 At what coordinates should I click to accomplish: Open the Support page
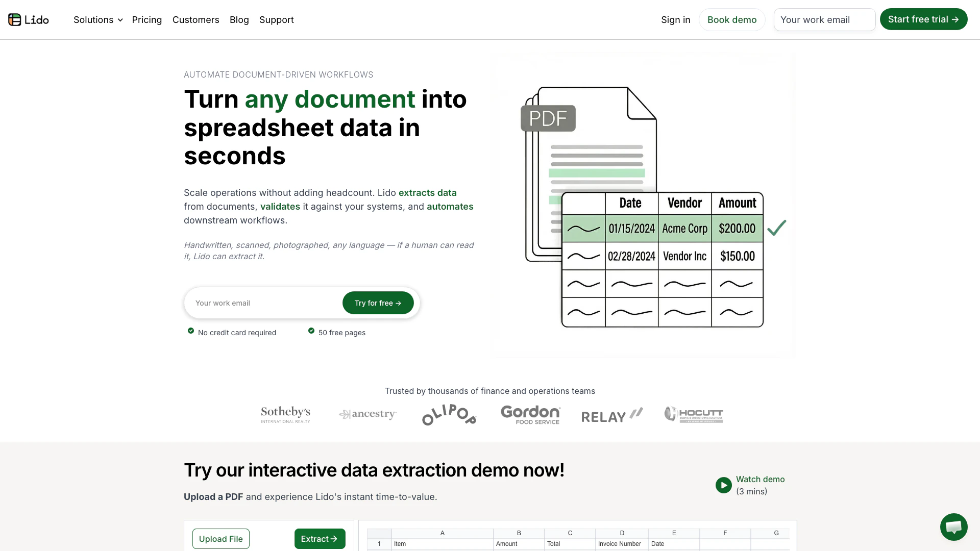[x=276, y=20]
